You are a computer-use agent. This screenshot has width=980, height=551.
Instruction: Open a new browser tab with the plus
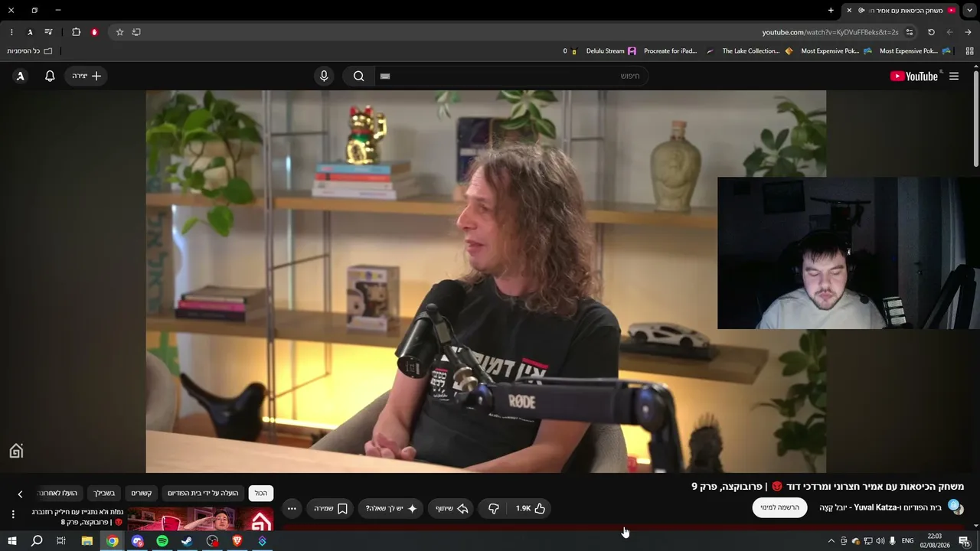click(831, 10)
